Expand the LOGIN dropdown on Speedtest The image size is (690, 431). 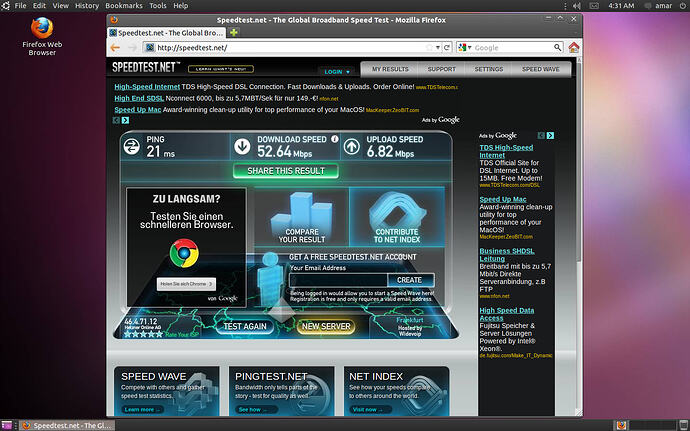pyautogui.click(x=336, y=71)
